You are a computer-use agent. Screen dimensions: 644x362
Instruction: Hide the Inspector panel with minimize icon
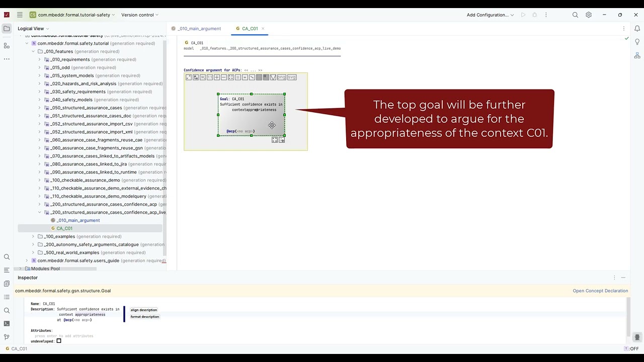pyautogui.click(x=623, y=278)
